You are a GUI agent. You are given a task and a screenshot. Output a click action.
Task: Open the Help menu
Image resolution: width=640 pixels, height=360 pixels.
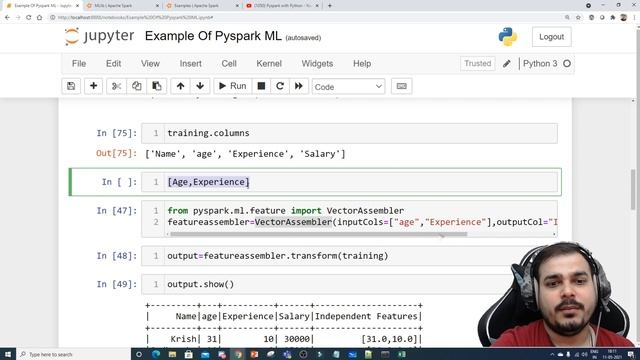tap(362, 64)
